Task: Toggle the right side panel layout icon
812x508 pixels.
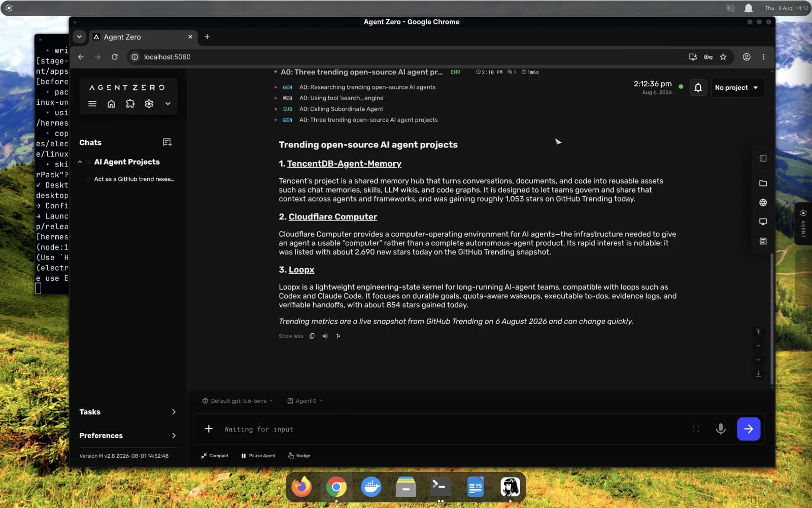Action: click(x=763, y=158)
